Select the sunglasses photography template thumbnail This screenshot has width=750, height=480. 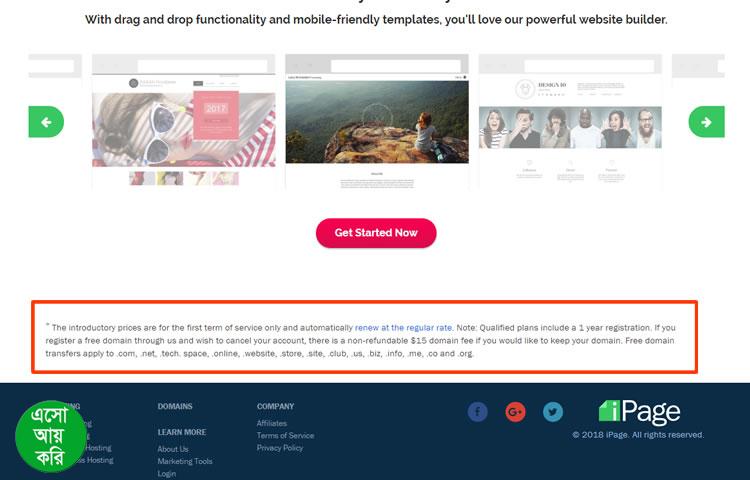184,121
